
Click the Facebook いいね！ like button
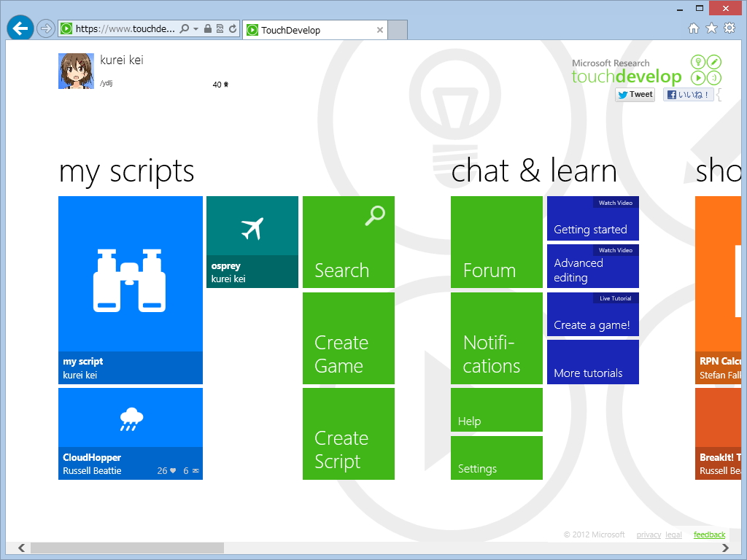(688, 94)
